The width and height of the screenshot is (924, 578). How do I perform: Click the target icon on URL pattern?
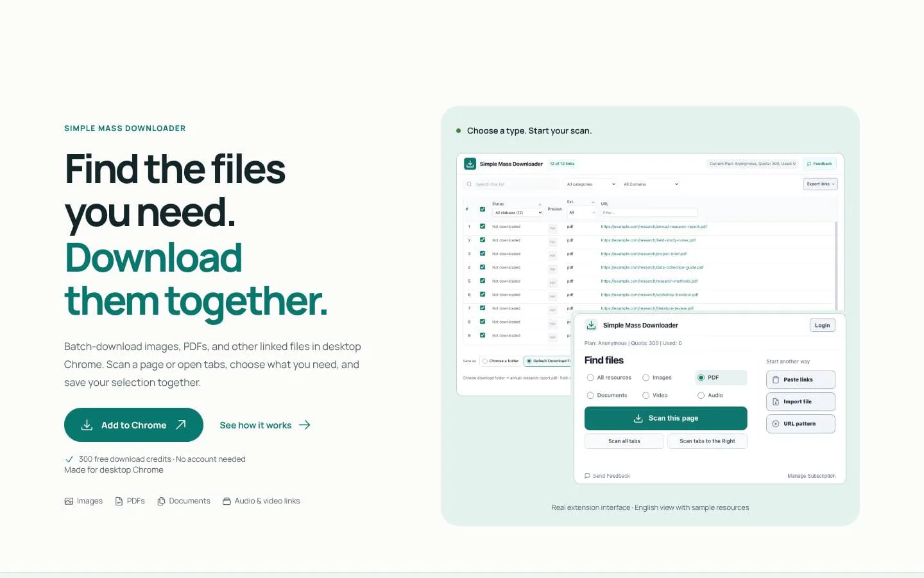click(775, 424)
